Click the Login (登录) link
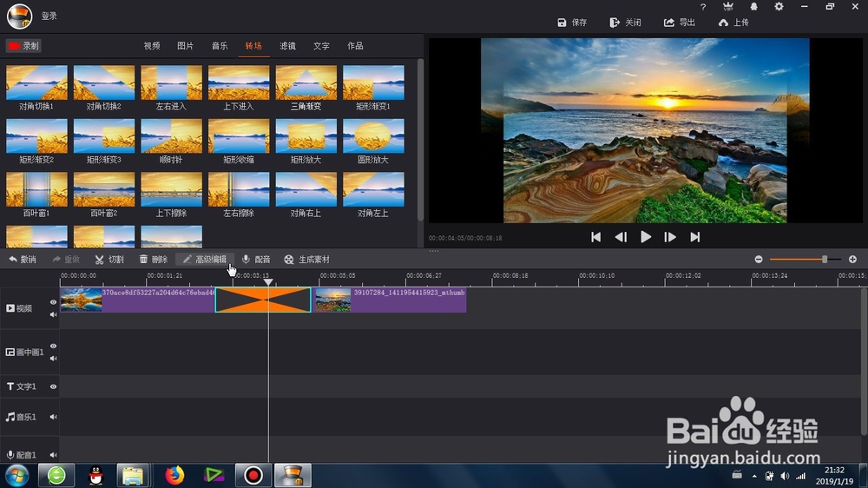The width and height of the screenshot is (868, 488). point(49,16)
